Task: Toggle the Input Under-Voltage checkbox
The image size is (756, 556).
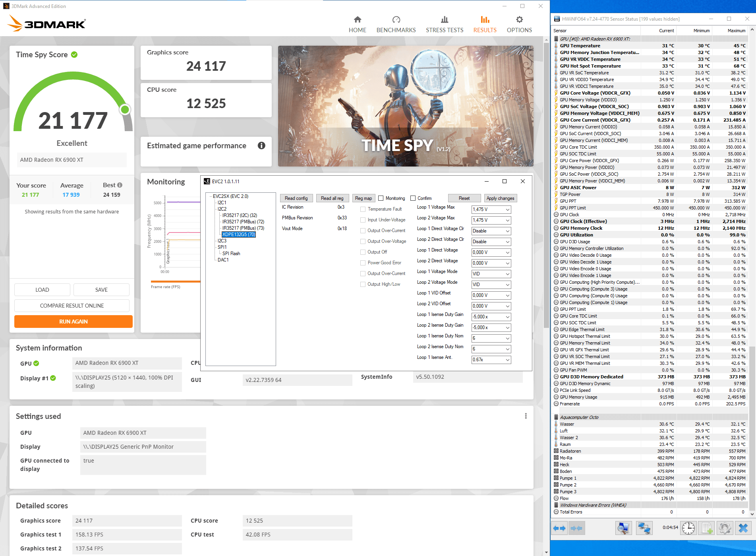Action: pos(363,220)
